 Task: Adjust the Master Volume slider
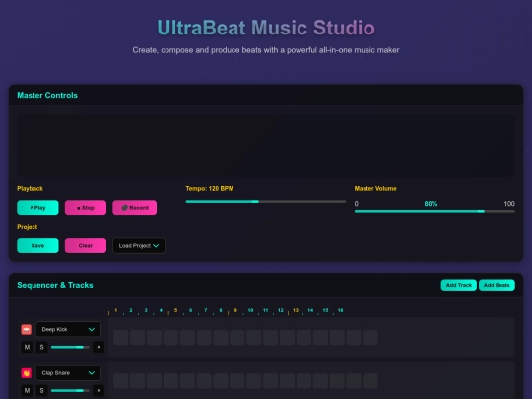pyautogui.click(x=434, y=211)
